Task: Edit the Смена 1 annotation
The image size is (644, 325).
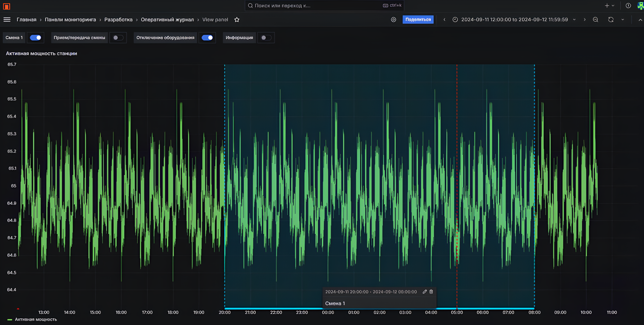Action: [x=425, y=292]
